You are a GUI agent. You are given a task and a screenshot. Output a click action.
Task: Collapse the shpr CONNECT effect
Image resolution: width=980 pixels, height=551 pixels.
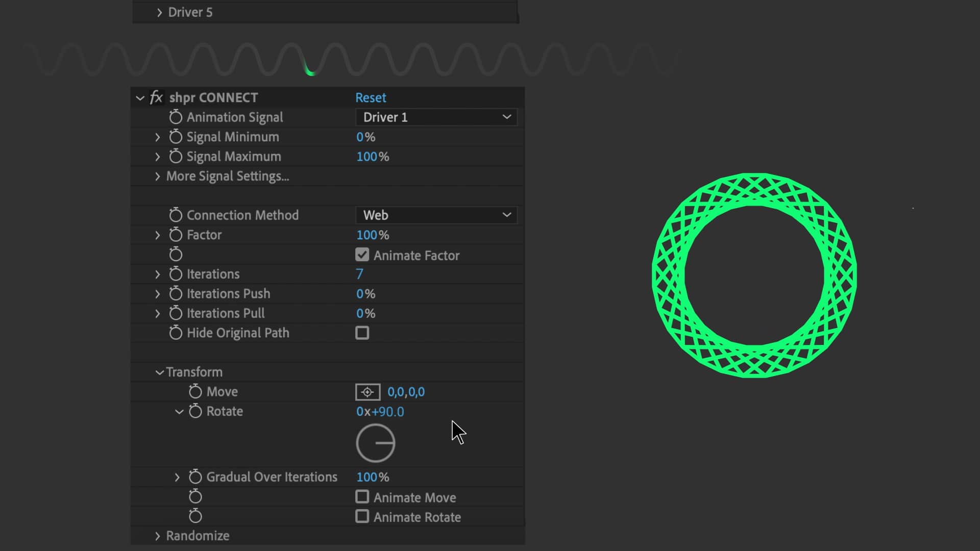click(x=140, y=97)
